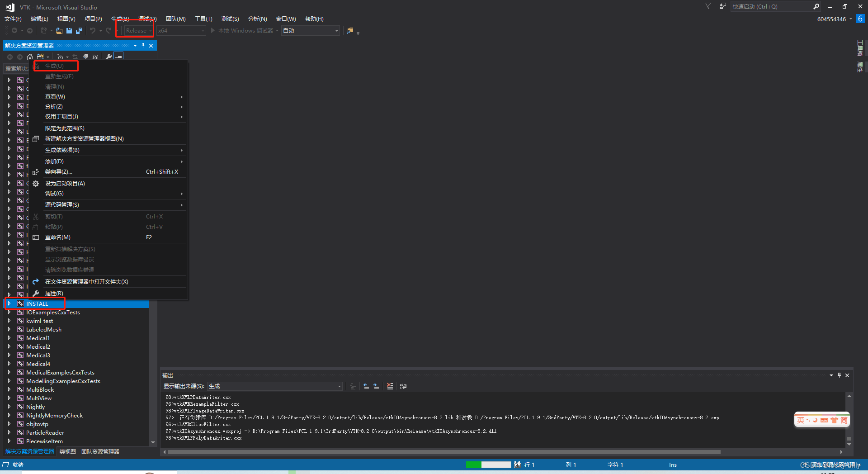The width and height of the screenshot is (868, 474).
Task: Click the notifications filter flag icon
Action: (708, 6)
